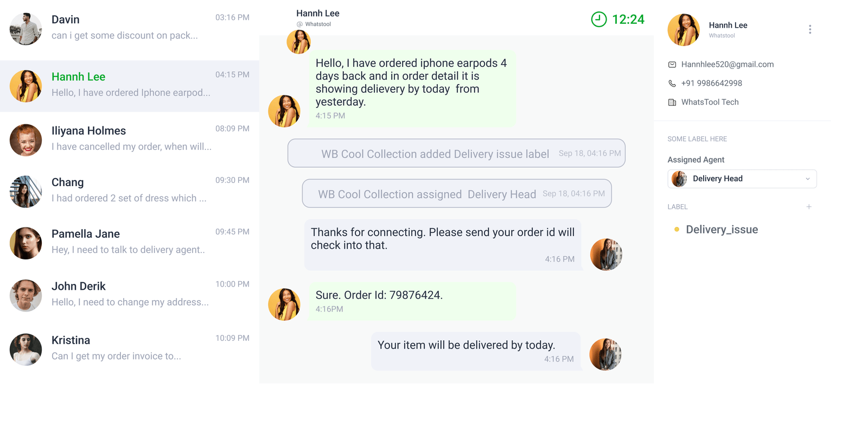The width and height of the screenshot is (868, 431).
Task: Select the Pamella Jane chat
Action: click(129, 242)
